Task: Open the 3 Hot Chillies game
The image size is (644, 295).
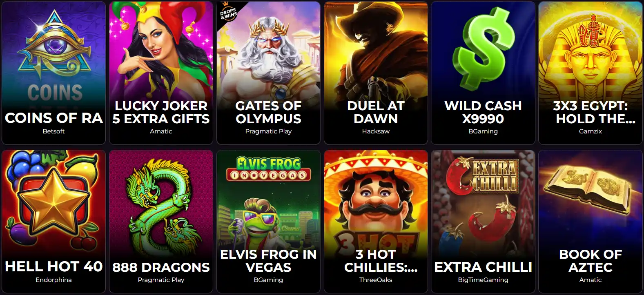Action: (x=376, y=222)
